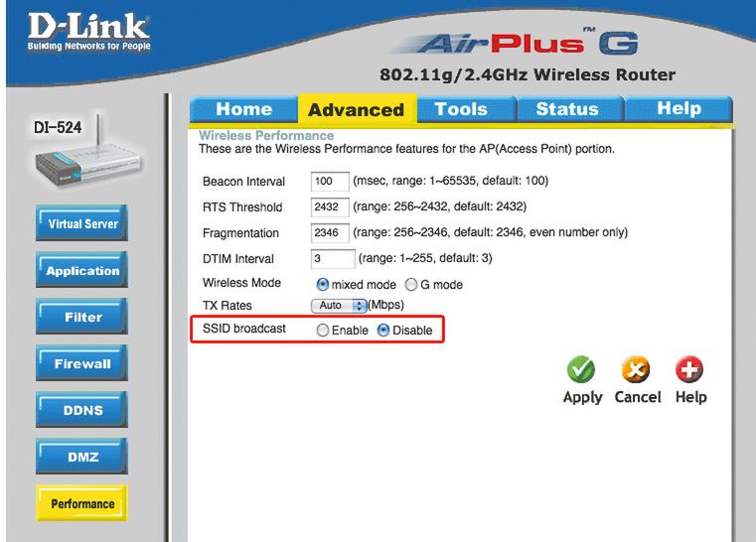Viewport: 756px width, 542px height.
Task: Click the Fragmentation value field
Action: pyautogui.click(x=330, y=233)
